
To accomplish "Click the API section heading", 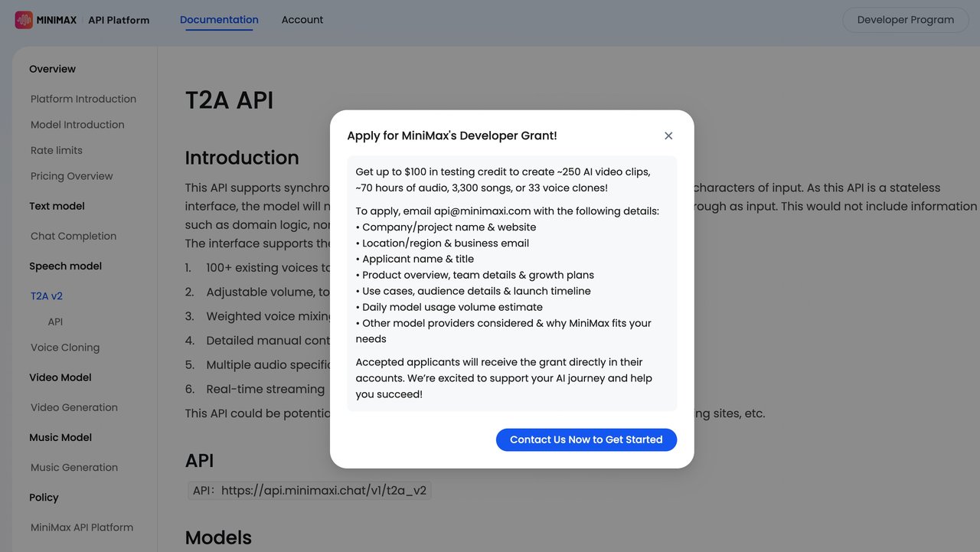I will 199,460.
